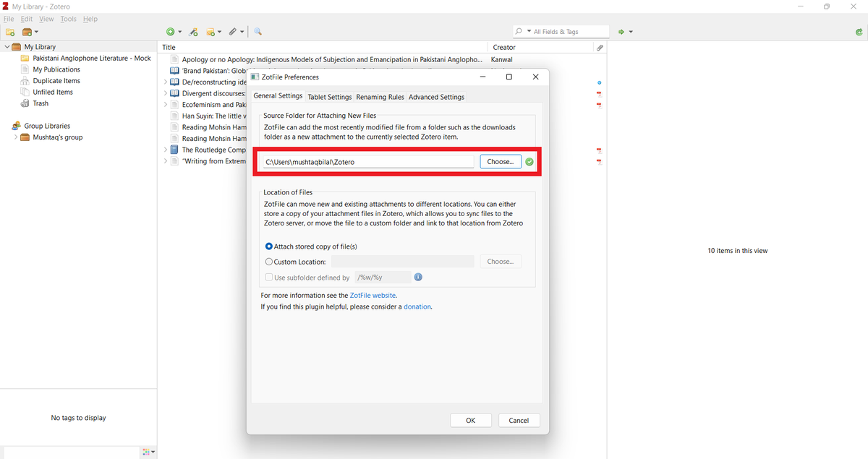Image resolution: width=868 pixels, height=459 pixels.
Task: Switch to the Tablet Settings tab
Action: tap(330, 97)
